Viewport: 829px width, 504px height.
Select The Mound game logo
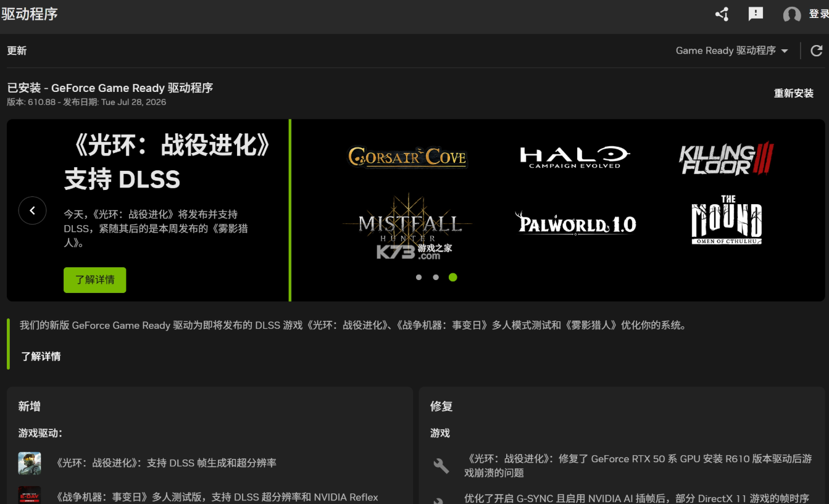coord(727,220)
